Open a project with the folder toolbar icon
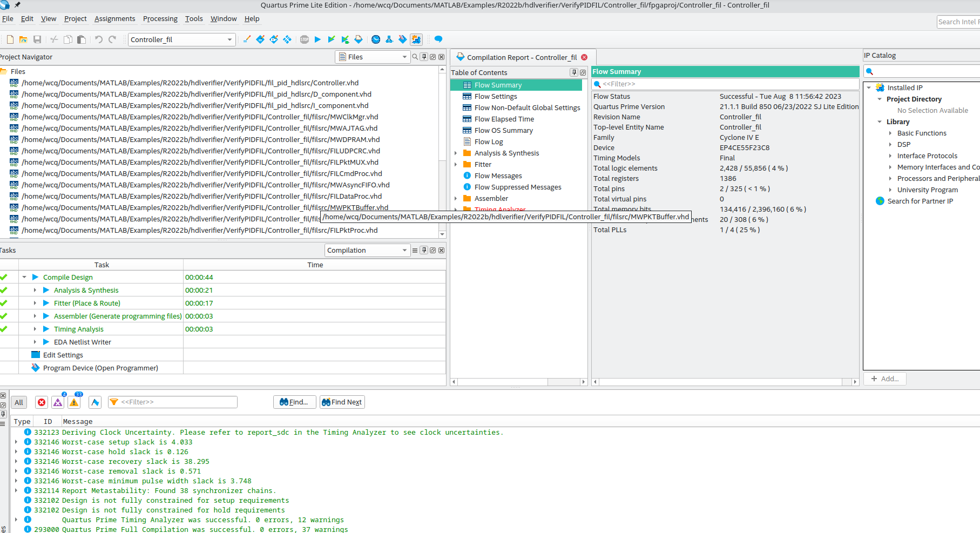The height and width of the screenshot is (533, 980). (x=23, y=39)
